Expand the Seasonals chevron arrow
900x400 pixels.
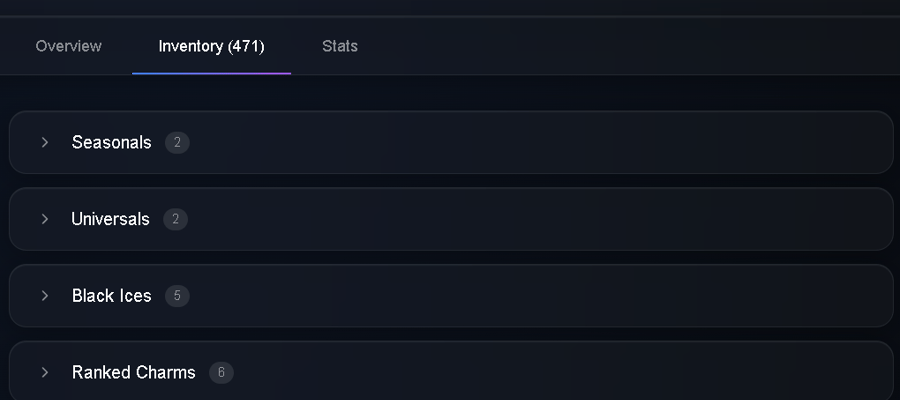pos(45,142)
